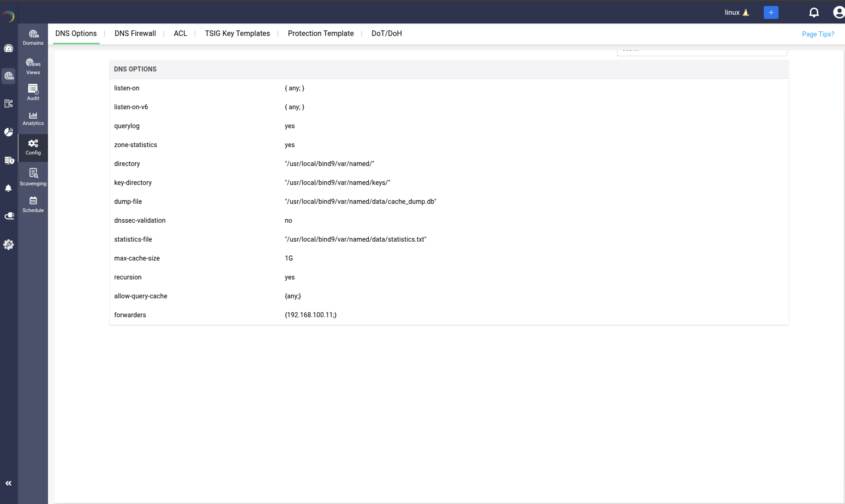Open the network tree module icon
Image resolution: width=845 pixels, height=504 pixels.
pos(9,104)
